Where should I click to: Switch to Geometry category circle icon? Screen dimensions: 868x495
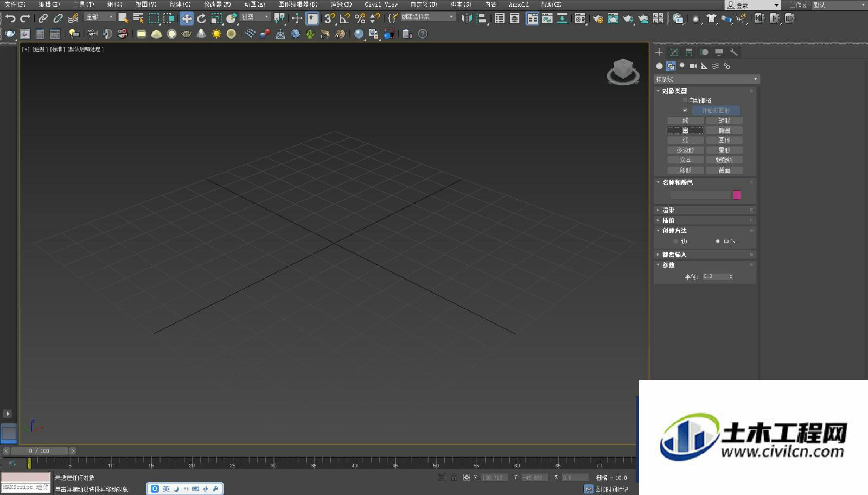659,66
